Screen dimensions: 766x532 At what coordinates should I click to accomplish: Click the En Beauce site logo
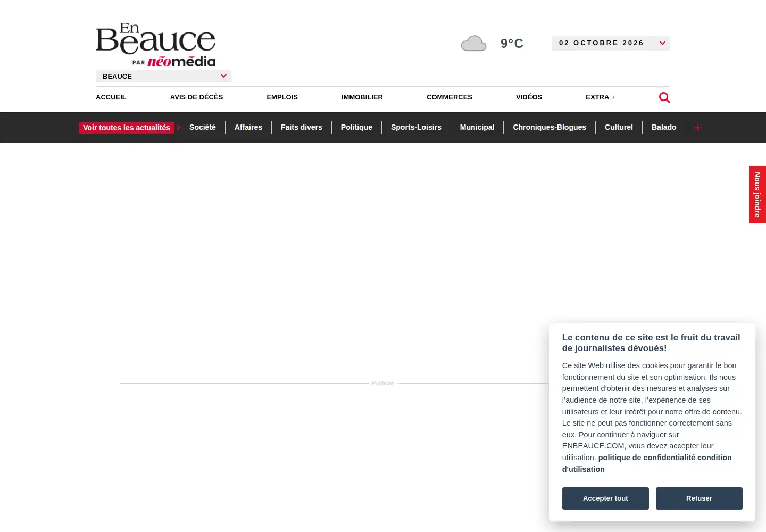coord(156,45)
